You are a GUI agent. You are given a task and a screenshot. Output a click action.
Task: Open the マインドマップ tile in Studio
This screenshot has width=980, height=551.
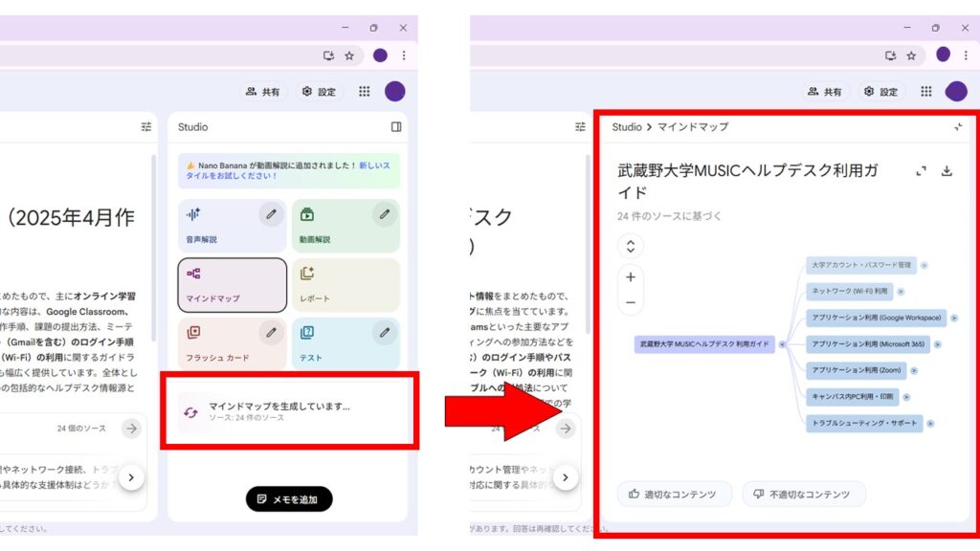232,285
